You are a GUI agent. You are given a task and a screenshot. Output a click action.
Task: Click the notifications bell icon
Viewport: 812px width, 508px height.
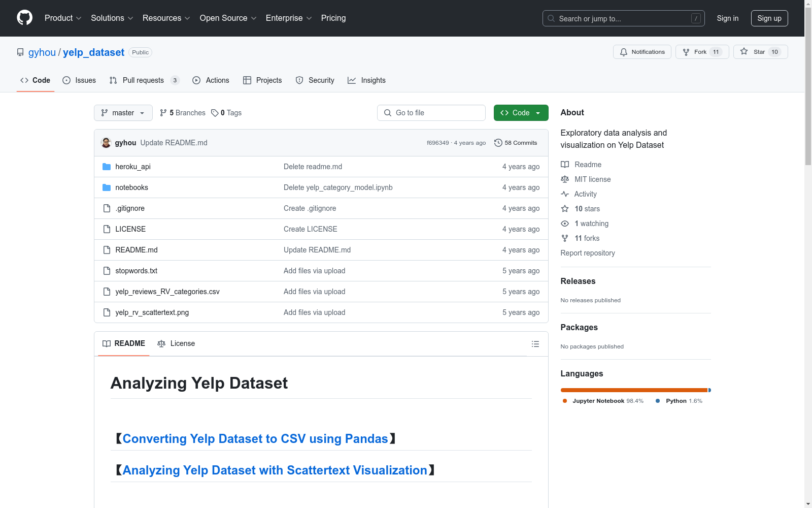[624, 52]
